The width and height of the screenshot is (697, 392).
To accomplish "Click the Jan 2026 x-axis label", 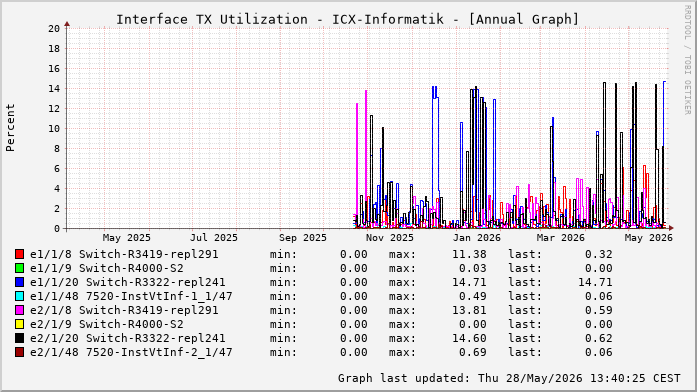I will click(477, 238).
